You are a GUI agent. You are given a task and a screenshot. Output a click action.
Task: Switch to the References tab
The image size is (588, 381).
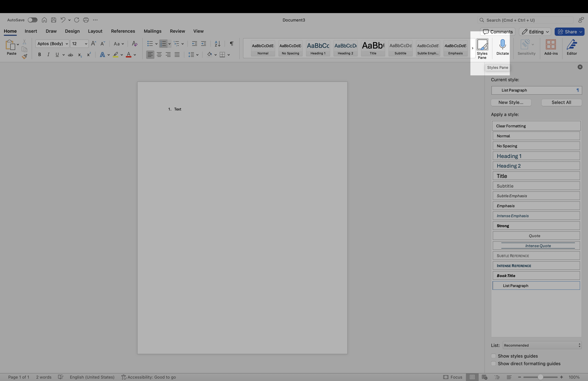point(123,31)
